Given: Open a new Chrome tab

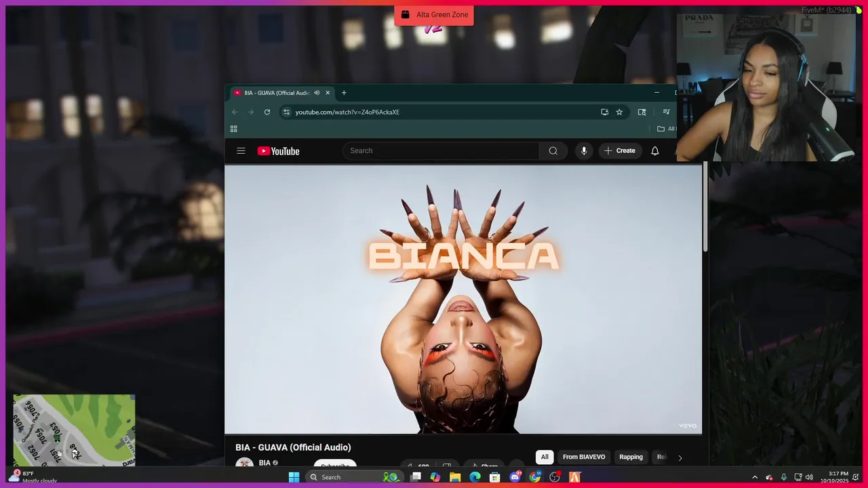Looking at the screenshot, I should point(344,93).
